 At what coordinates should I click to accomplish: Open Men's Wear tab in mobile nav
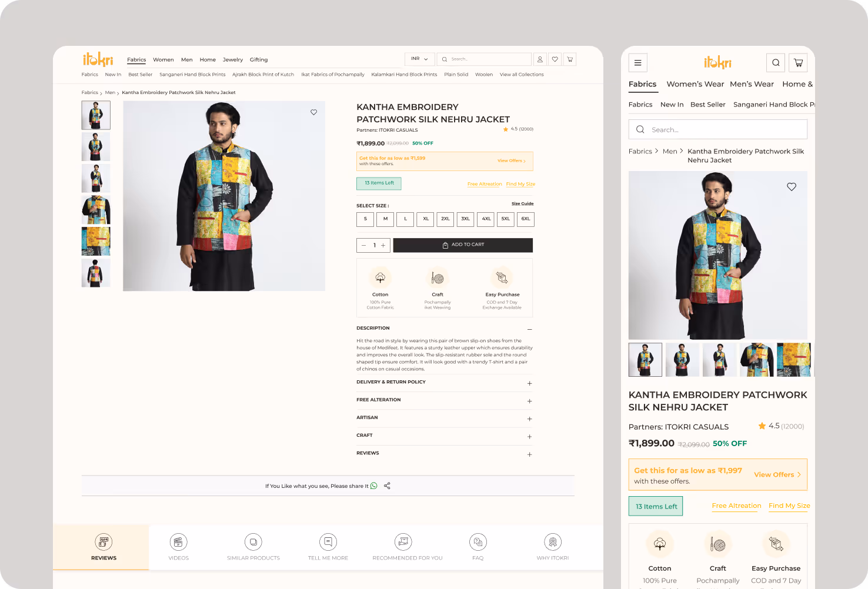tap(752, 84)
